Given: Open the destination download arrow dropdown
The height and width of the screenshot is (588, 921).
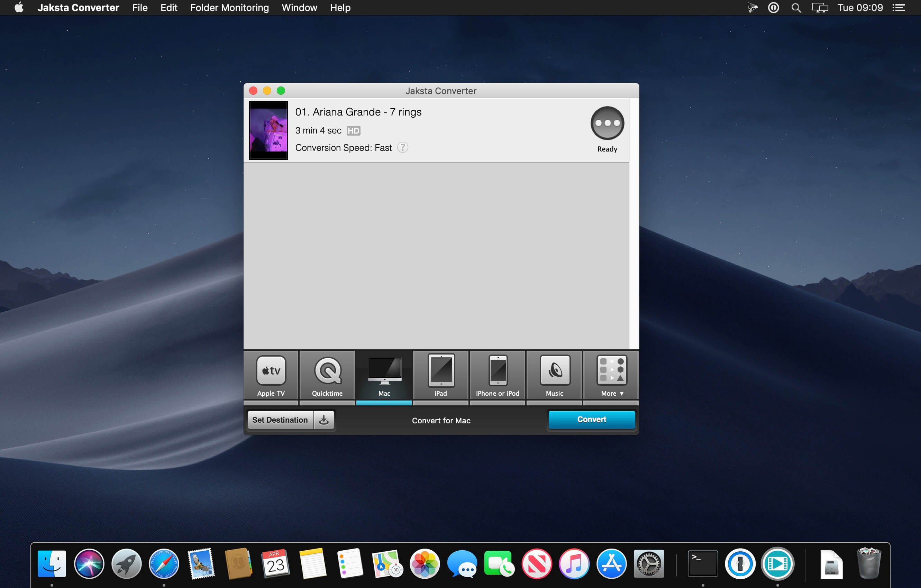Looking at the screenshot, I should tap(324, 420).
